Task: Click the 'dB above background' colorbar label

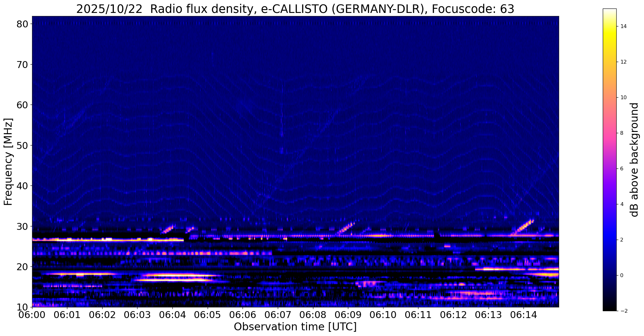Action: coord(635,160)
